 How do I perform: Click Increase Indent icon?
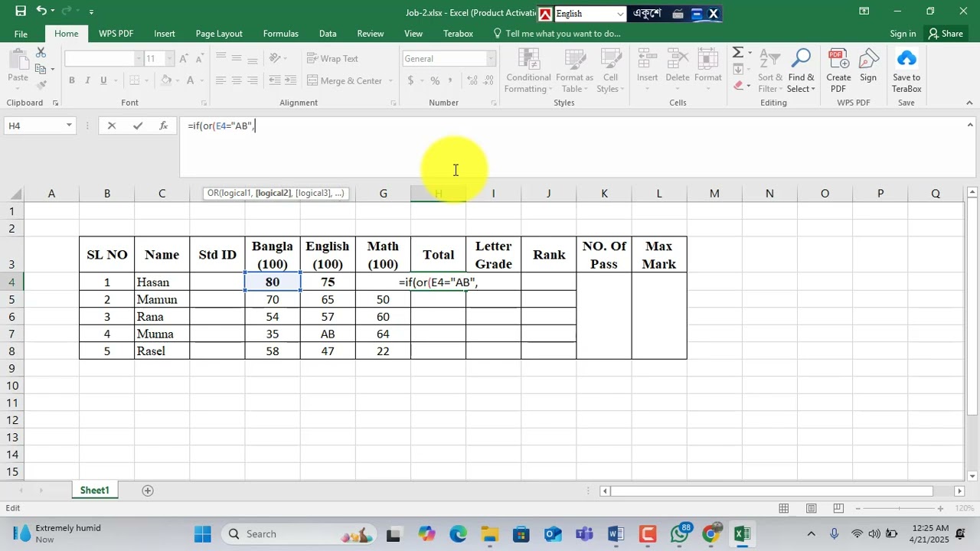(x=292, y=80)
